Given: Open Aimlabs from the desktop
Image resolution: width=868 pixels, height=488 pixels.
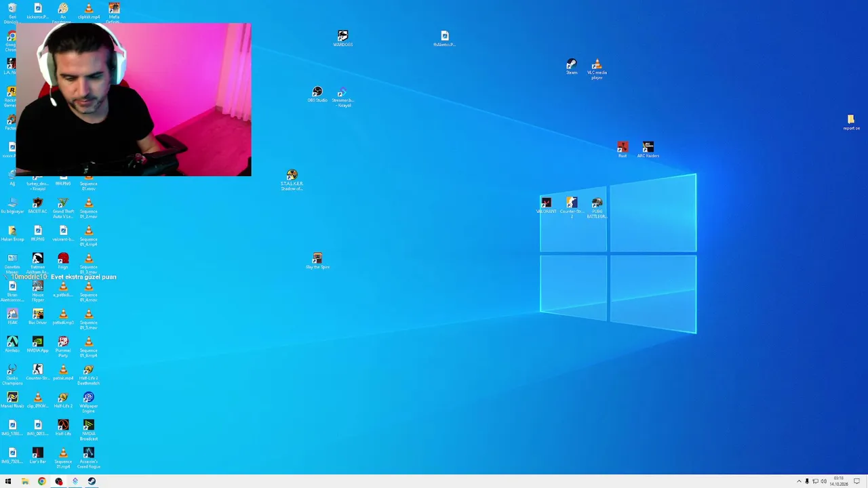Looking at the screenshot, I should 12,344.
